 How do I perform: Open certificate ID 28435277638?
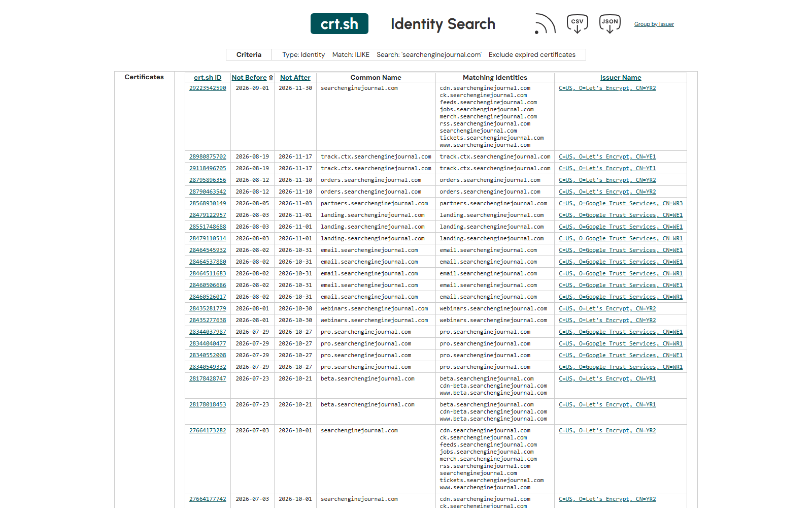tap(208, 321)
